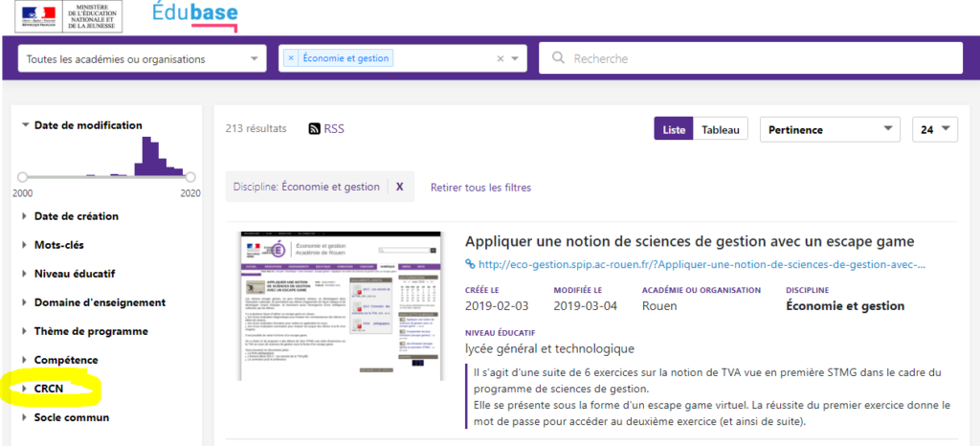
Task: Expand the CRCN filter
Action: click(x=42, y=389)
